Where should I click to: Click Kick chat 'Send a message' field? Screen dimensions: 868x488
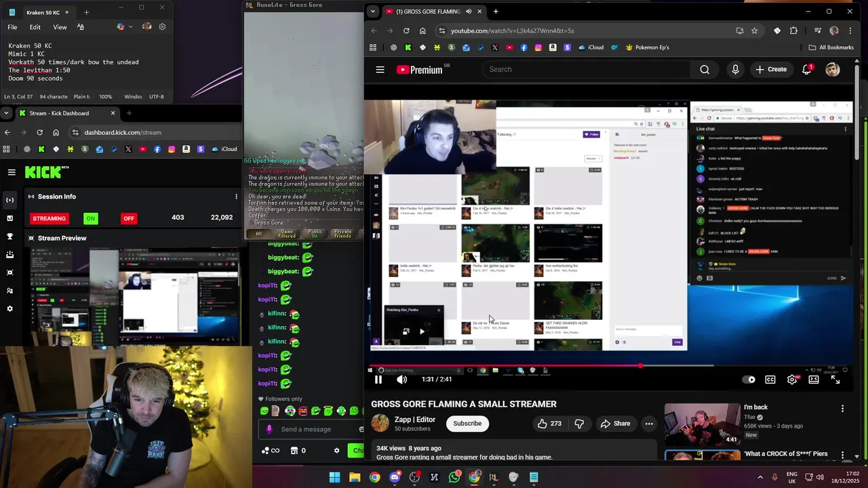[312, 429]
